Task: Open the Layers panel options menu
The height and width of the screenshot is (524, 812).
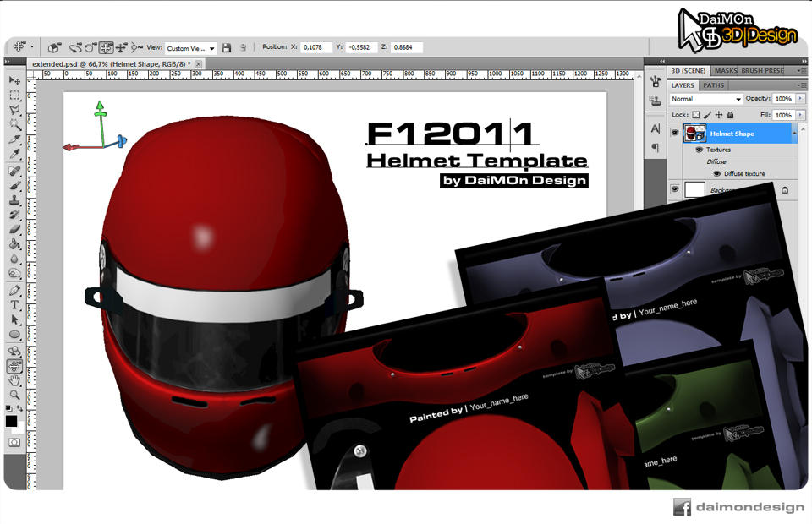Action: click(x=802, y=85)
